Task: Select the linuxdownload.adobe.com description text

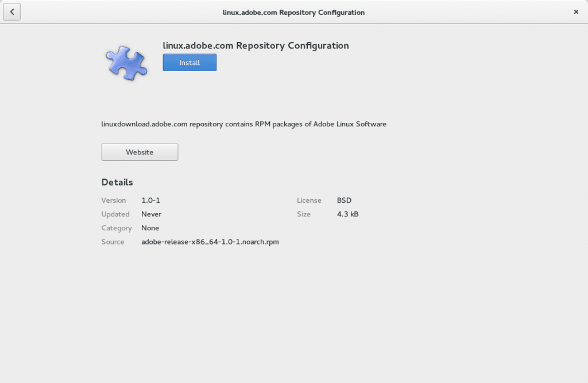Action: click(x=243, y=124)
